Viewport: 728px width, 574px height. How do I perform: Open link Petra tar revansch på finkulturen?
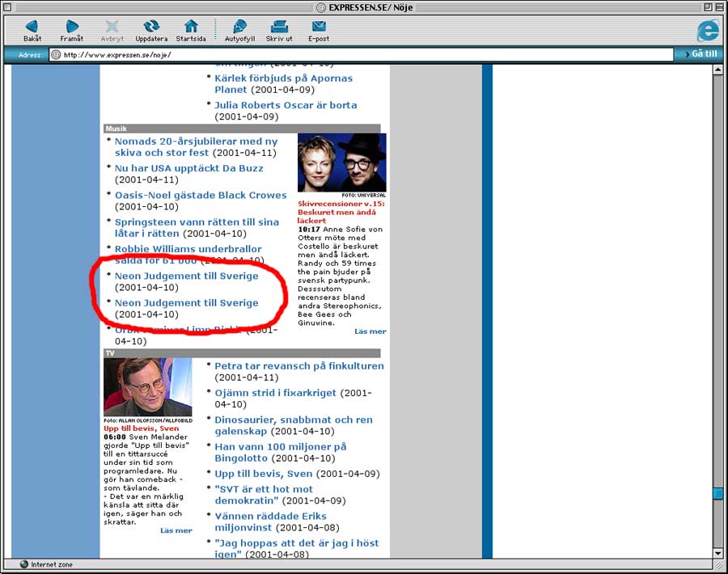[x=299, y=366]
